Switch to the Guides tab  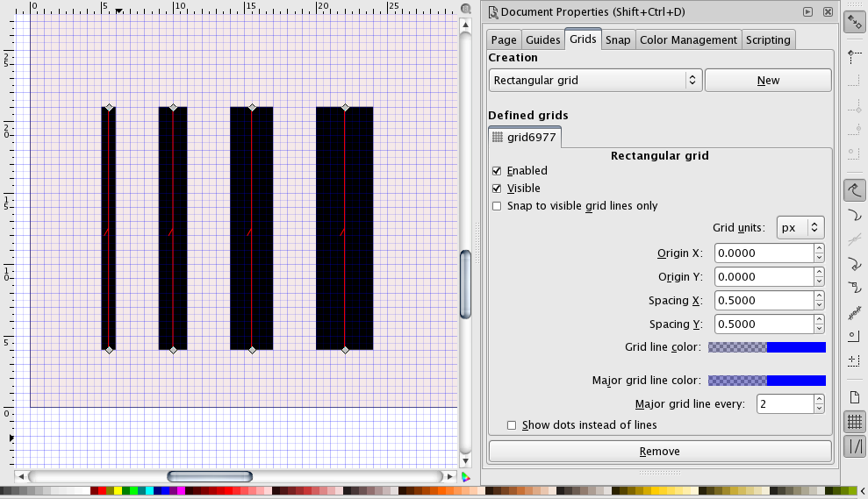tap(542, 39)
